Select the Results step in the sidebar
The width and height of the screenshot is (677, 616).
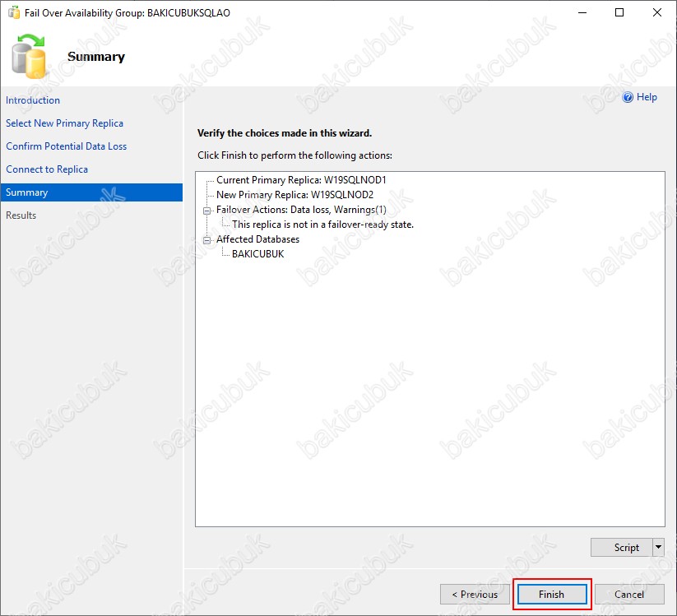click(x=21, y=215)
